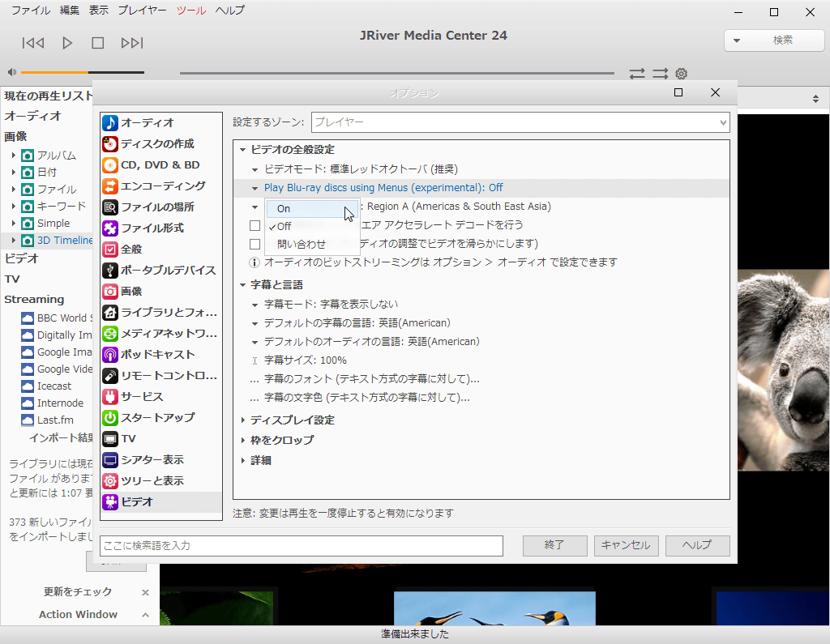Open the ディスクの作成 options category
The width and height of the screenshot is (830, 644).
point(161,144)
